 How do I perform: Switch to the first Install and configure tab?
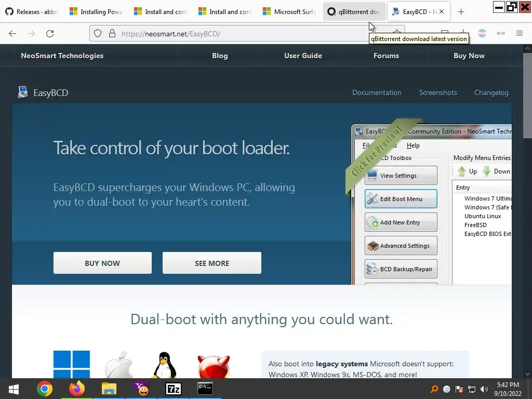[x=161, y=11]
